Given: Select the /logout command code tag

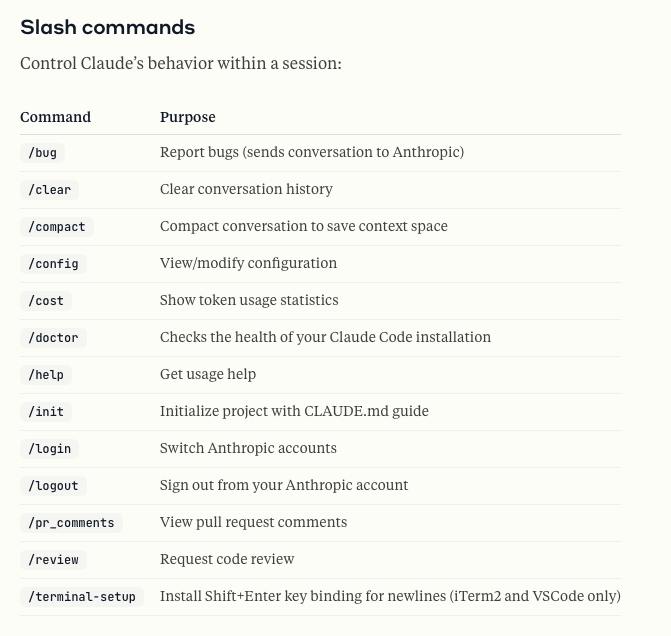Looking at the screenshot, I should pyautogui.click(x=53, y=486).
